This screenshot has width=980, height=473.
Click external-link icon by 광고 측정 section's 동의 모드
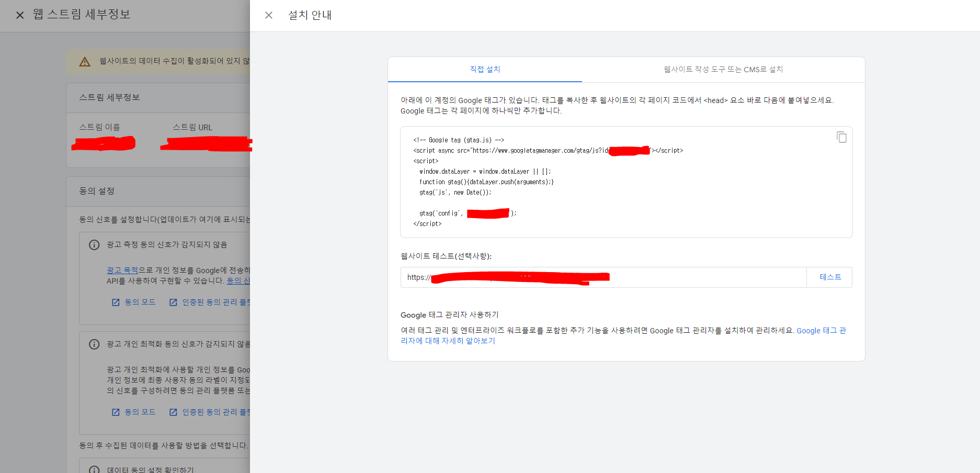point(116,302)
